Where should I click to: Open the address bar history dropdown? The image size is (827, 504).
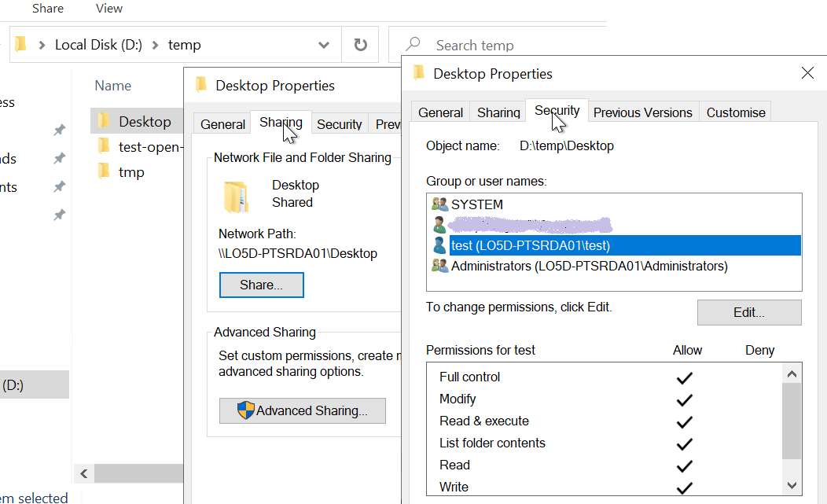click(323, 44)
